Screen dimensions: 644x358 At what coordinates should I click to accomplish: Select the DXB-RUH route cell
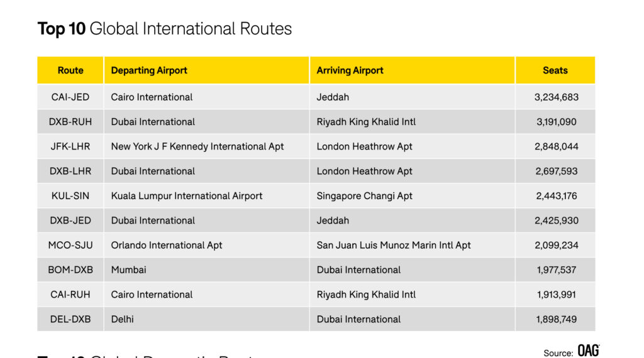pos(70,122)
